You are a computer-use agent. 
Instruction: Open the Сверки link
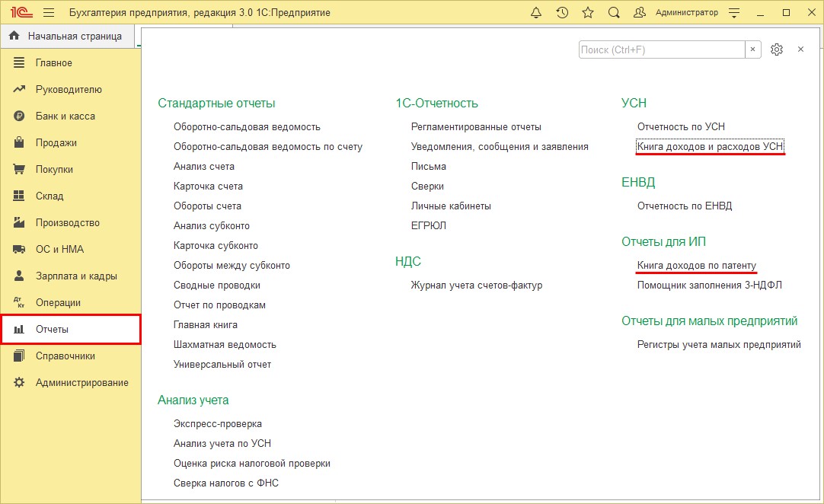click(427, 186)
